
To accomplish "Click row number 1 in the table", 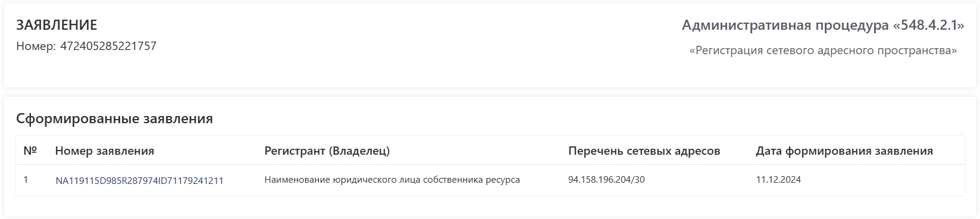I will (26, 179).
